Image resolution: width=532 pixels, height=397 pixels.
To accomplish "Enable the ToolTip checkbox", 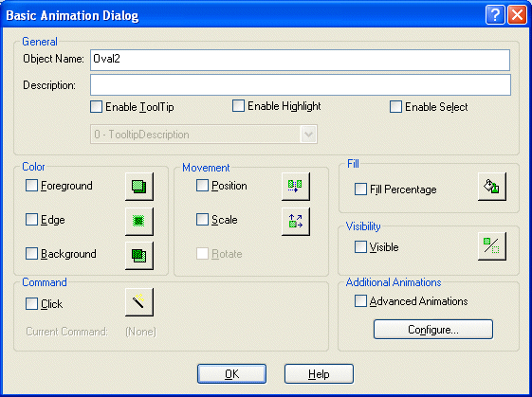I will point(97,107).
